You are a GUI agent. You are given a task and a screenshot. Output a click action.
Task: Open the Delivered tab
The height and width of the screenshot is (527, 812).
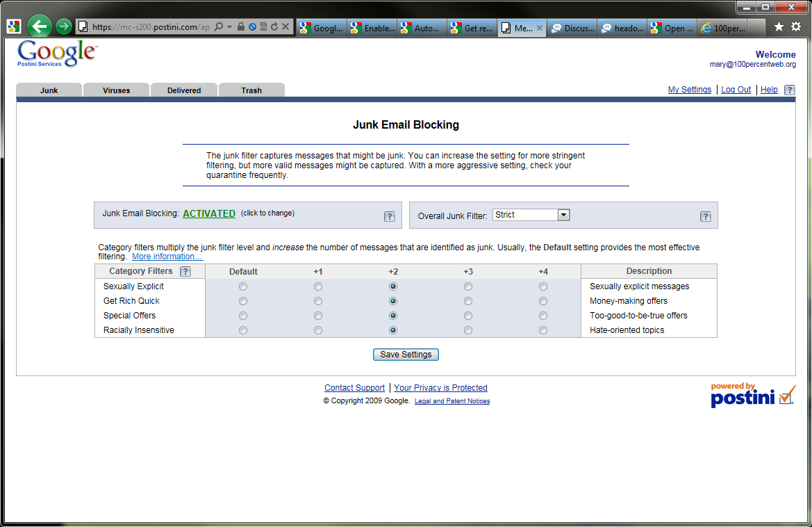point(184,90)
